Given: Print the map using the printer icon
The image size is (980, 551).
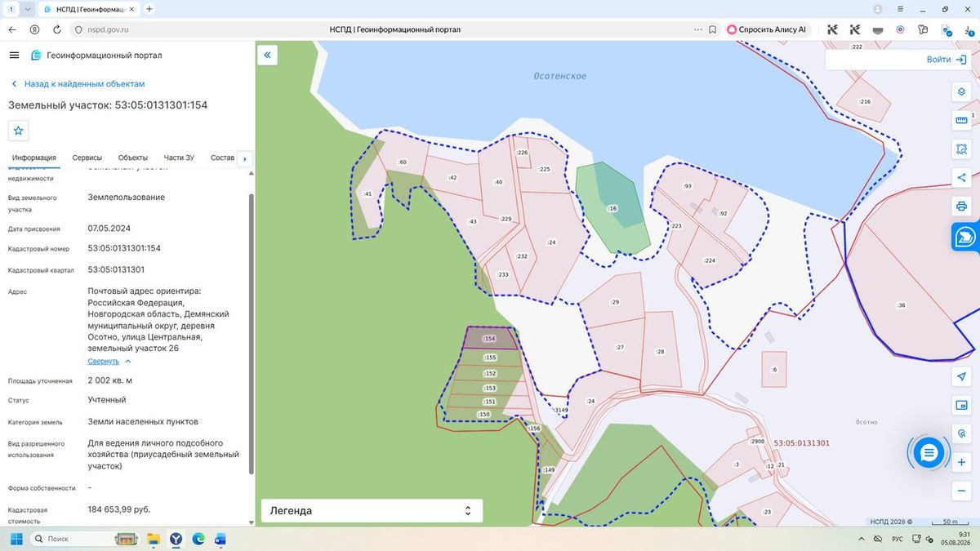Looking at the screenshot, I should point(961,206).
